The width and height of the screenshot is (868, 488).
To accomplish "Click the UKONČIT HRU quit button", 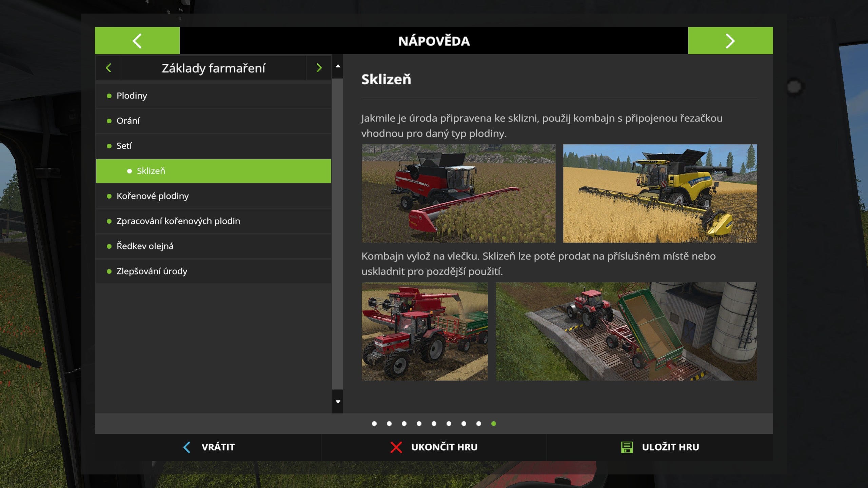I will 434,447.
